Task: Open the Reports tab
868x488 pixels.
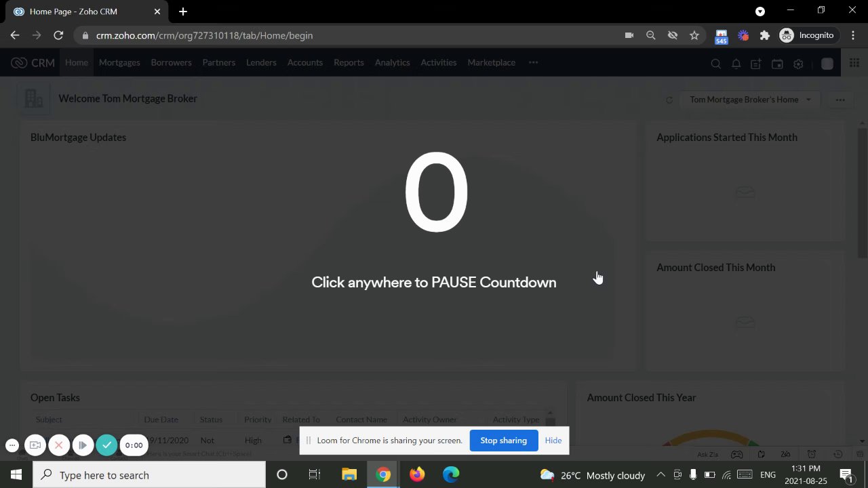Action: [x=349, y=62]
